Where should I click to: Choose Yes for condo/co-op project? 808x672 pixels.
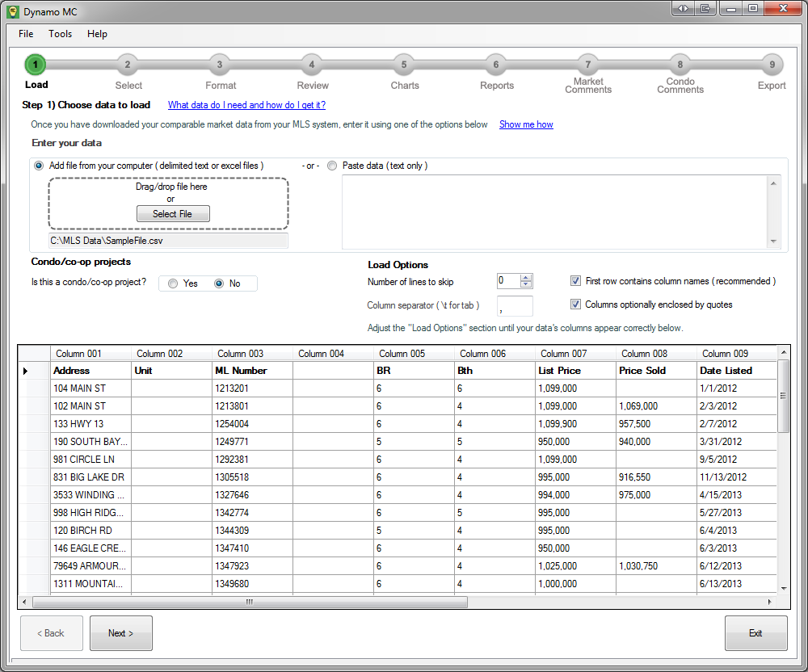(173, 283)
